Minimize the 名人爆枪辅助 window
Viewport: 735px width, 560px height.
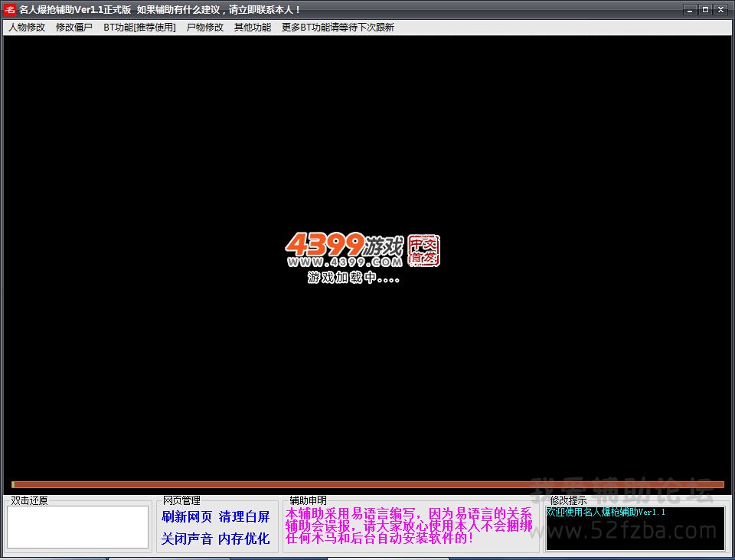pyautogui.click(x=690, y=9)
